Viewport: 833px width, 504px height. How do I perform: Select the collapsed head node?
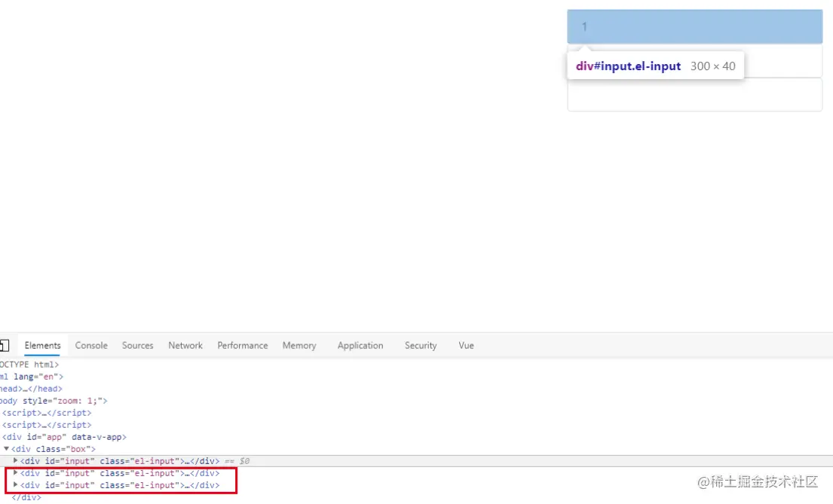click(x=31, y=389)
